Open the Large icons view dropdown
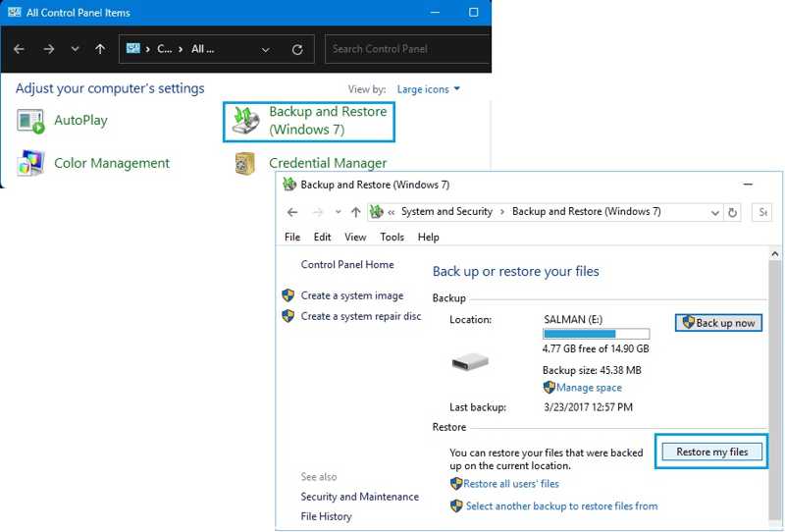 coord(429,89)
